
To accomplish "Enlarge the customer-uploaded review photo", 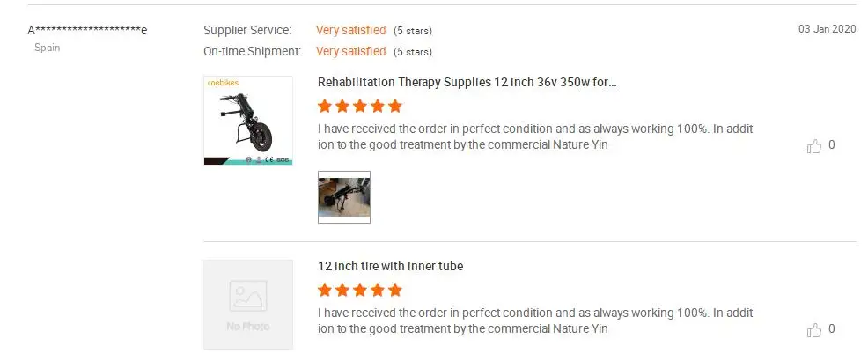I will point(343,196).
